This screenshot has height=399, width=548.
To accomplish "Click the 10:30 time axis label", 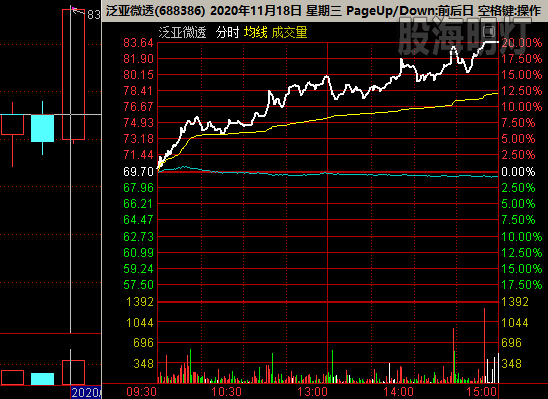I will [x=227, y=392].
